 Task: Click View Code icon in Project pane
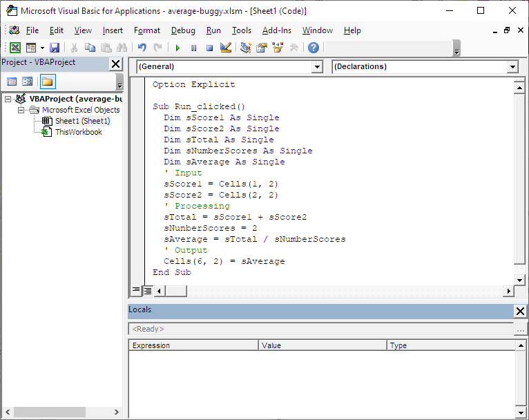(12, 82)
